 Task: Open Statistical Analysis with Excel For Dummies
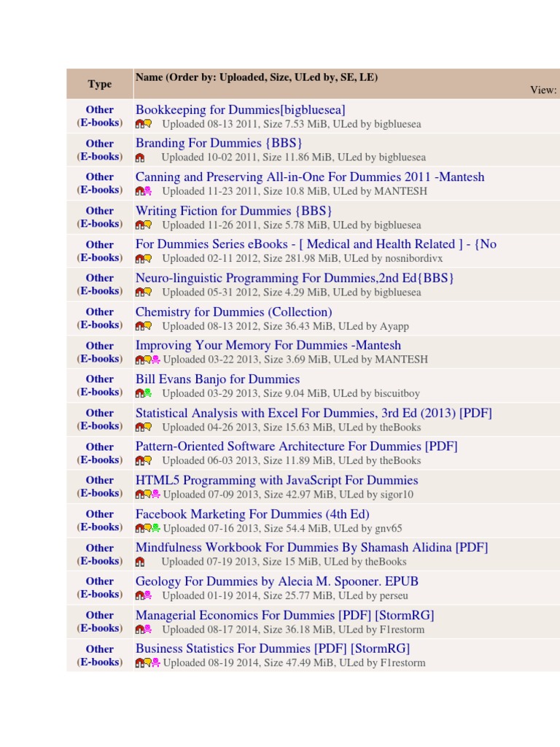[x=314, y=413]
